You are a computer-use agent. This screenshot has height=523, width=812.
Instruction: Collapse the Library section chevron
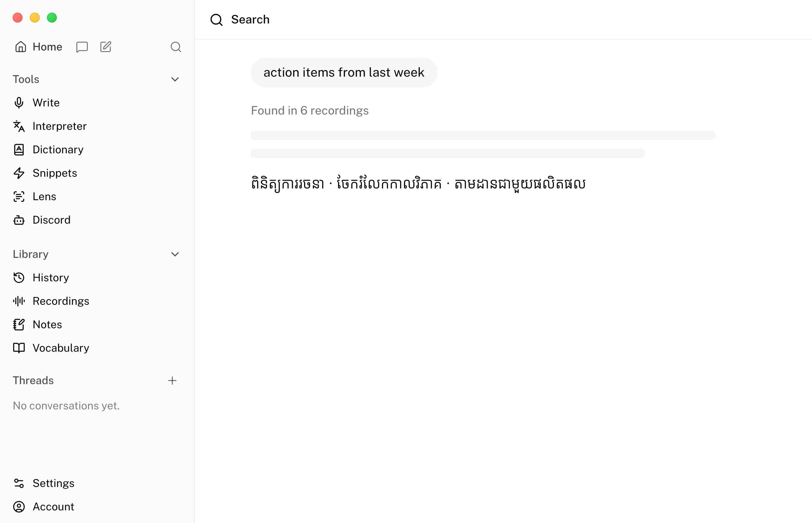(175, 254)
